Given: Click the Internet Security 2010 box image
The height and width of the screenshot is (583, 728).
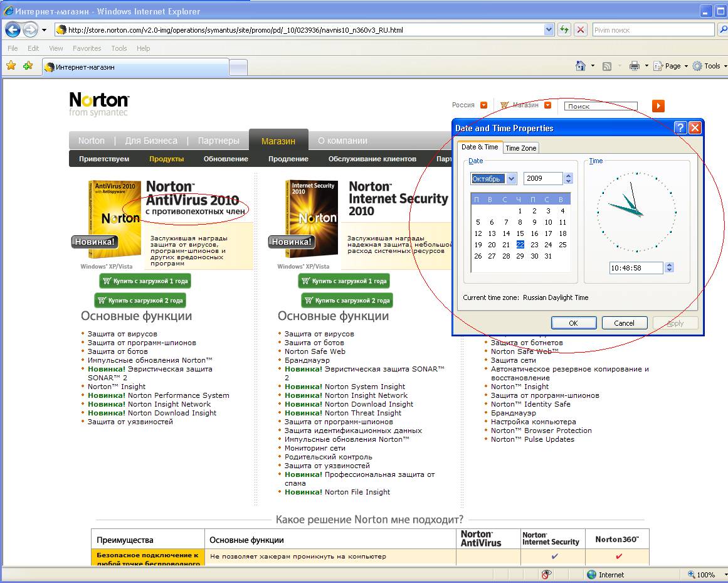Looking at the screenshot, I should point(311,219).
